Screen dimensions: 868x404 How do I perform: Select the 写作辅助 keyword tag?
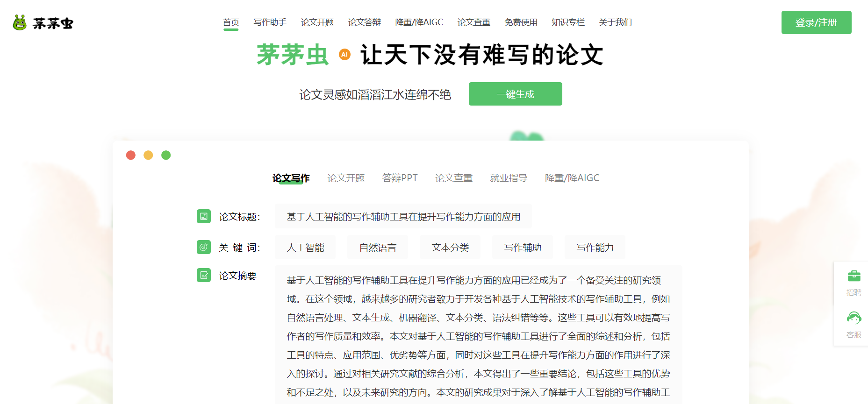pyautogui.click(x=523, y=248)
